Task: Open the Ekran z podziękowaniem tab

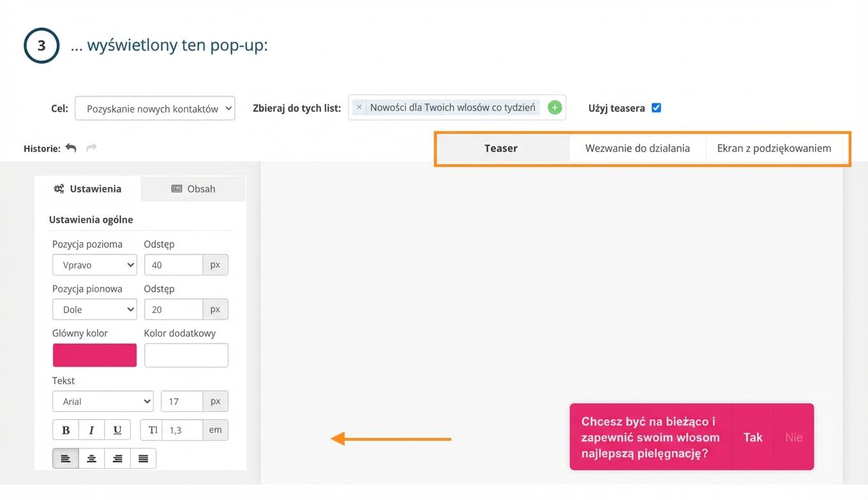Action: coord(774,148)
